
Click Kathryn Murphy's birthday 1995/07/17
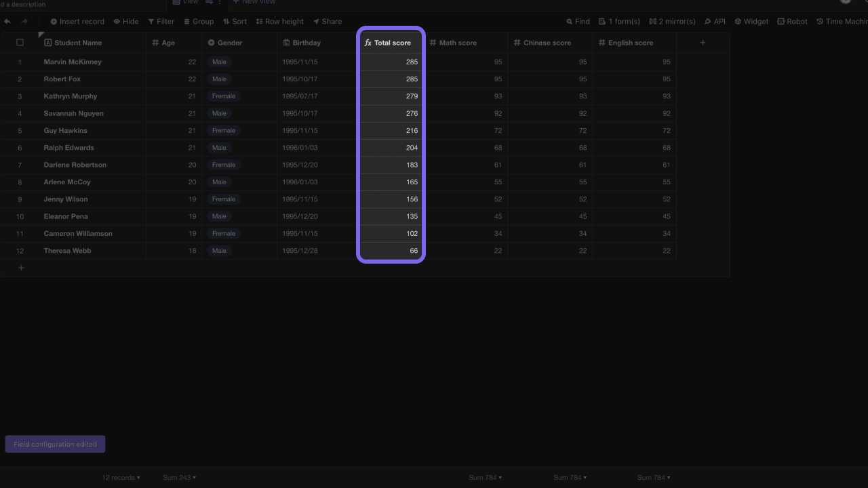pyautogui.click(x=317, y=96)
